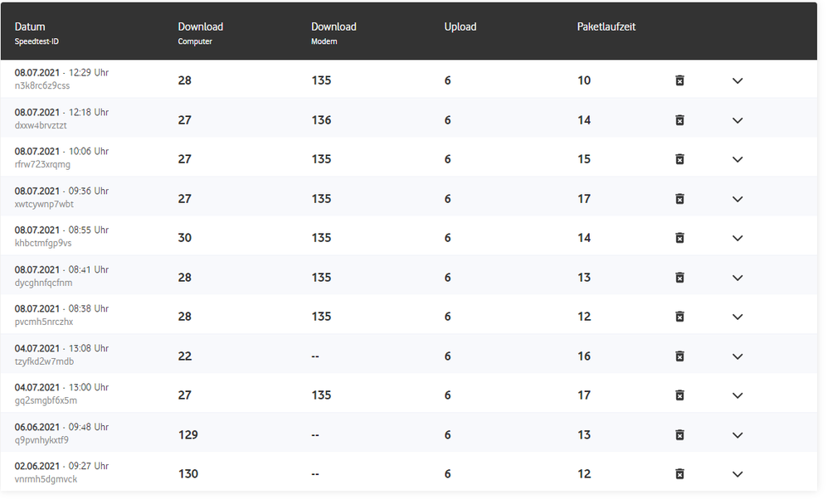Click the Download Computer column header
This screenshot has width=828, height=504.
tap(200, 27)
